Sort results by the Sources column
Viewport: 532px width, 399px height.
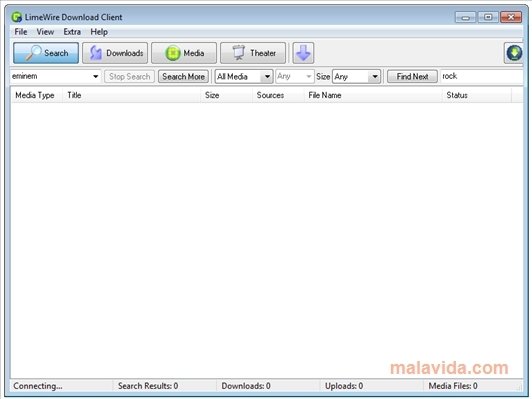click(x=278, y=95)
